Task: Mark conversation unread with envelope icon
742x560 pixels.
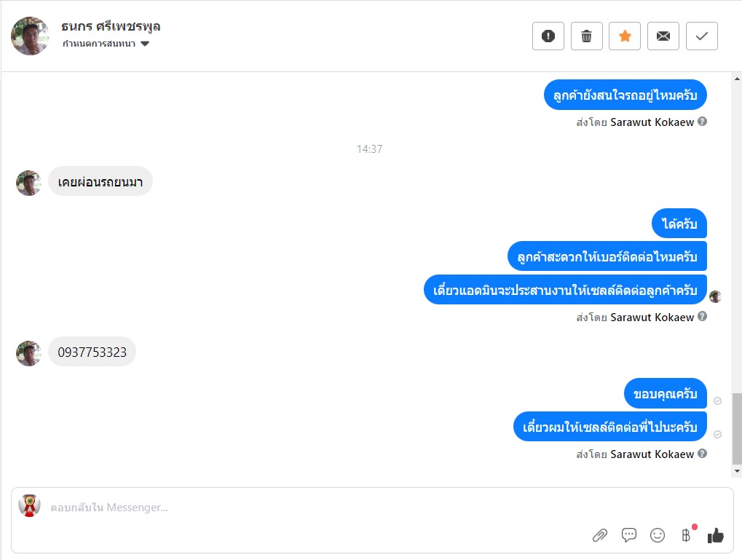Action: 663,36
